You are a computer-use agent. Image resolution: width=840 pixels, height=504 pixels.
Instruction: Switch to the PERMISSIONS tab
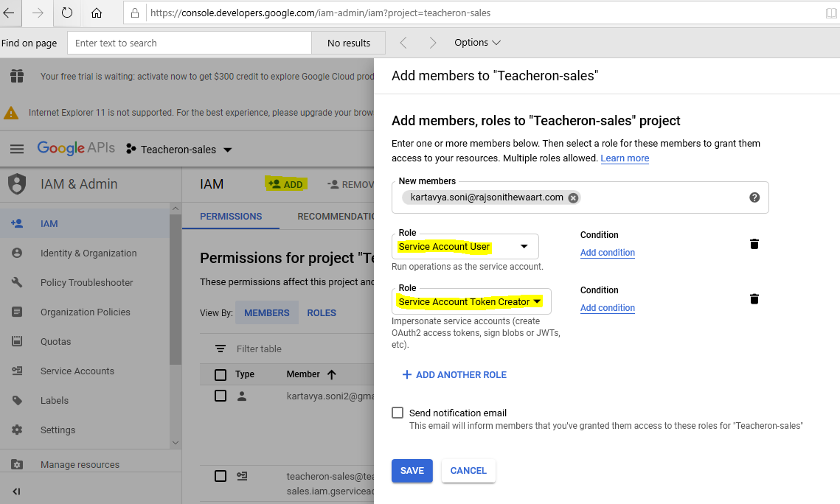click(x=231, y=216)
